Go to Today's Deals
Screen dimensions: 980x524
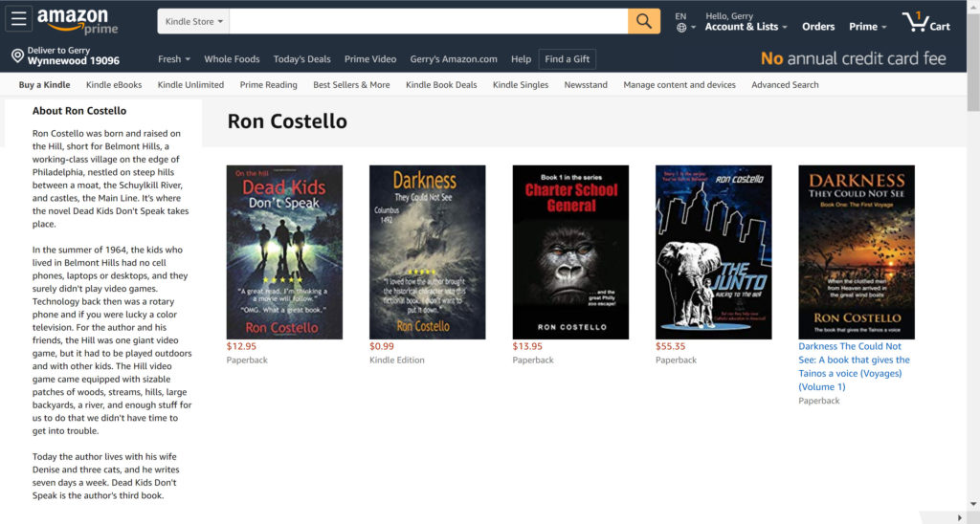click(301, 59)
